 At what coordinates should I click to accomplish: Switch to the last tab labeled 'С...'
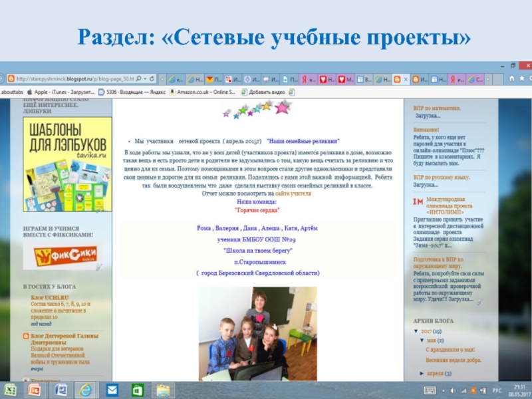click(x=475, y=79)
